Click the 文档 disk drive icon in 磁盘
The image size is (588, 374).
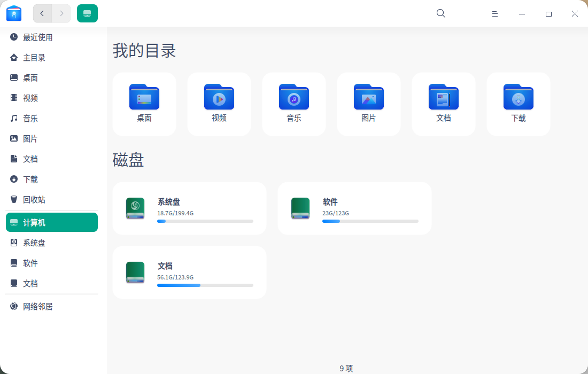[135, 272]
